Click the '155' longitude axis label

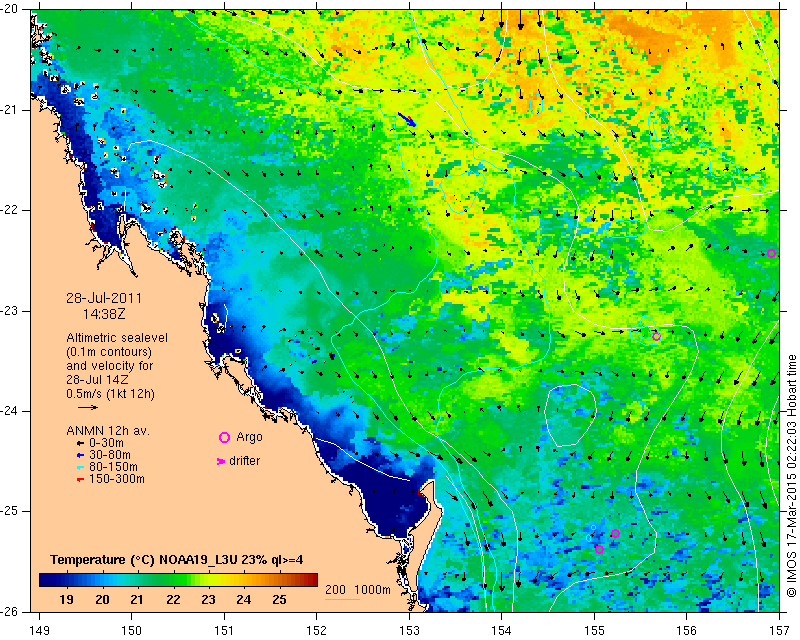tap(594, 631)
